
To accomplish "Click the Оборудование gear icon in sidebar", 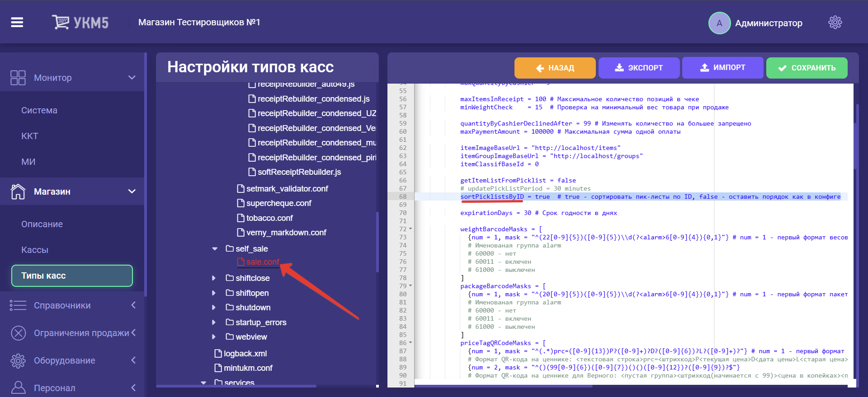I will [18, 360].
